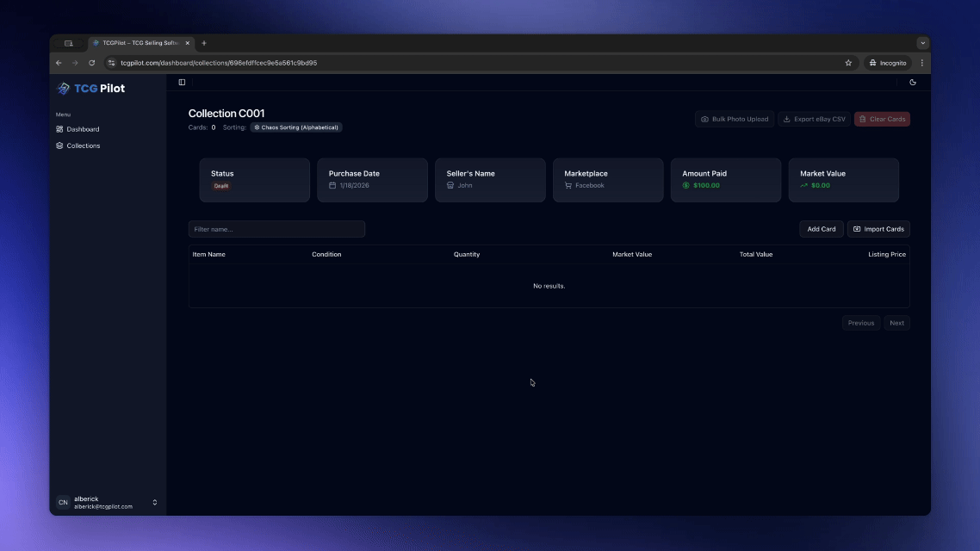The image size is (980, 551).
Task: Expand the tab list chevron
Action: click(922, 42)
